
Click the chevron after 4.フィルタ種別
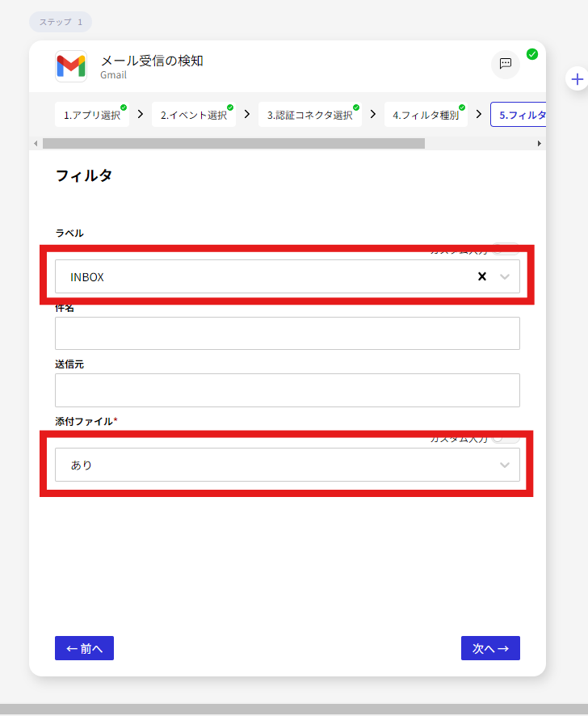(x=478, y=114)
